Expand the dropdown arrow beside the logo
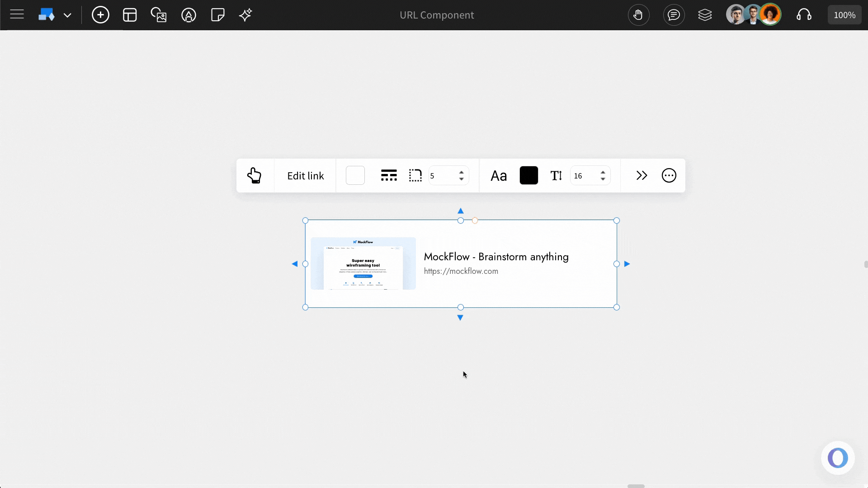Viewport: 868px width, 488px height. (67, 15)
